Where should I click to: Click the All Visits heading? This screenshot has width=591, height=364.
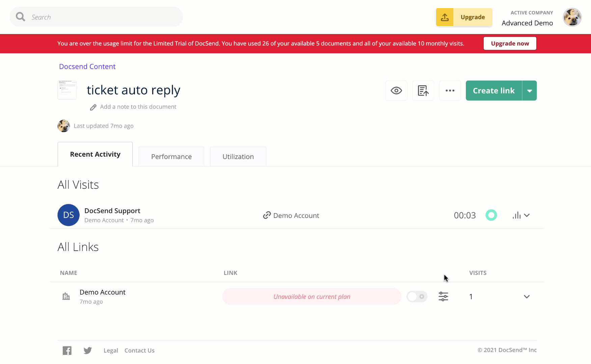(78, 185)
